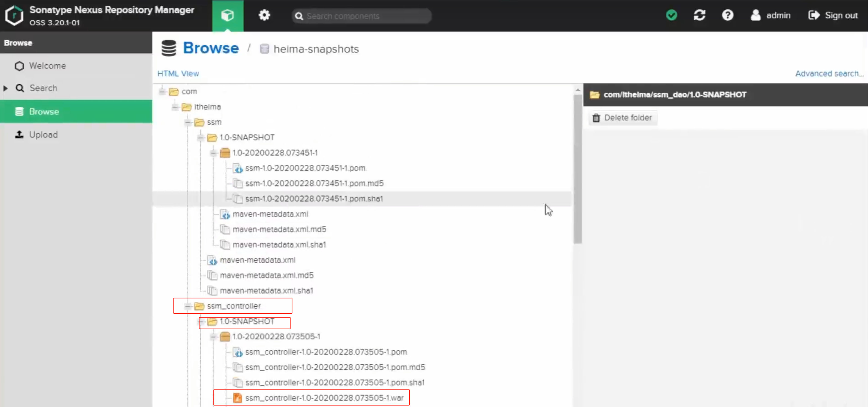The width and height of the screenshot is (868, 407).
Task: Click the admin username label
Action: click(x=778, y=15)
